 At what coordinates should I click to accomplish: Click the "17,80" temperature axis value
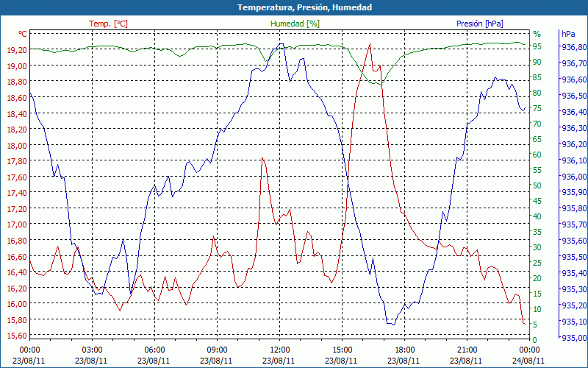[17, 161]
